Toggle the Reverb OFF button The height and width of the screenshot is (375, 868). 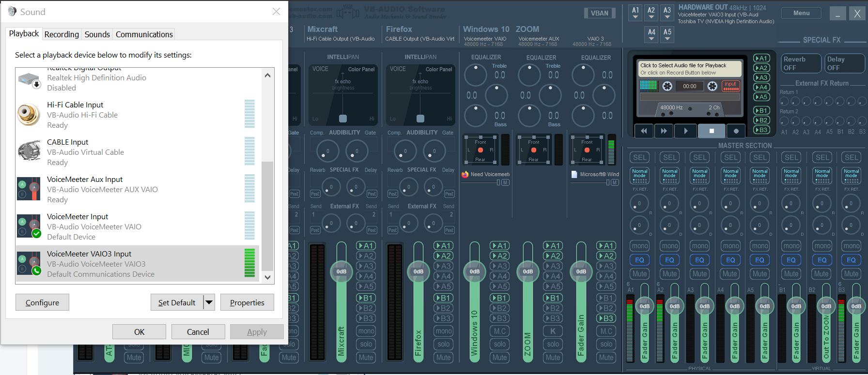click(x=802, y=63)
